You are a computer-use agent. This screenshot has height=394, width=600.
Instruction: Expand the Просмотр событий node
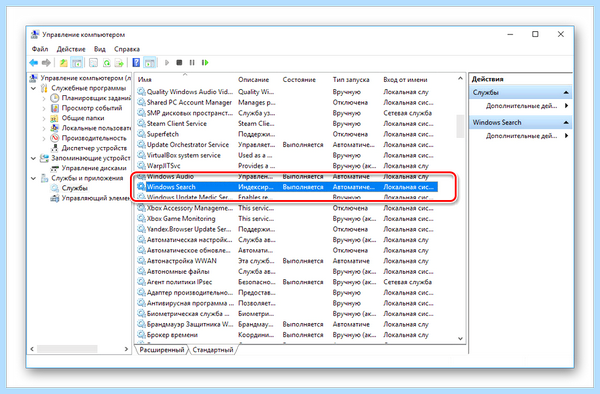point(44,108)
